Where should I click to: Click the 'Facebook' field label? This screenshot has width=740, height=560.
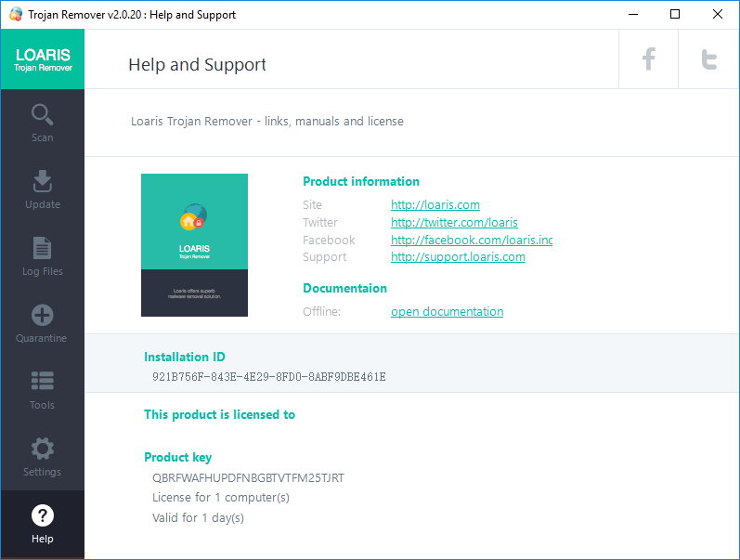(x=329, y=240)
